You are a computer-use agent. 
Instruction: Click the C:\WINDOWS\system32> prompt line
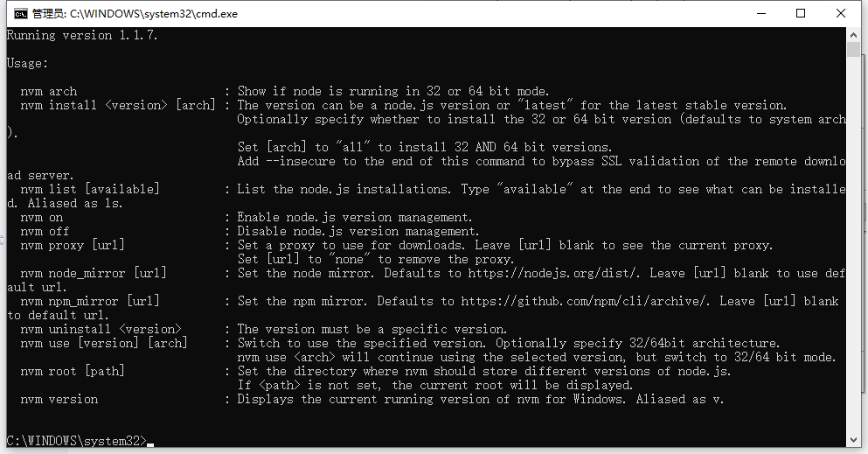(77, 441)
